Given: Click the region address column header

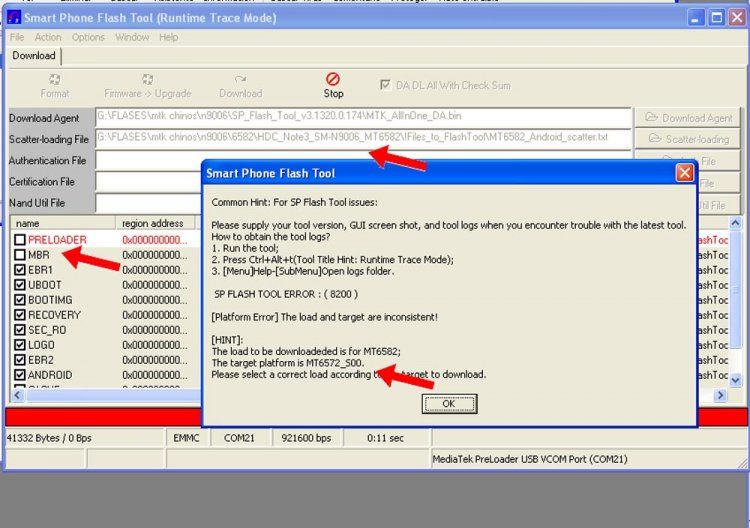Looking at the screenshot, I should [155, 223].
